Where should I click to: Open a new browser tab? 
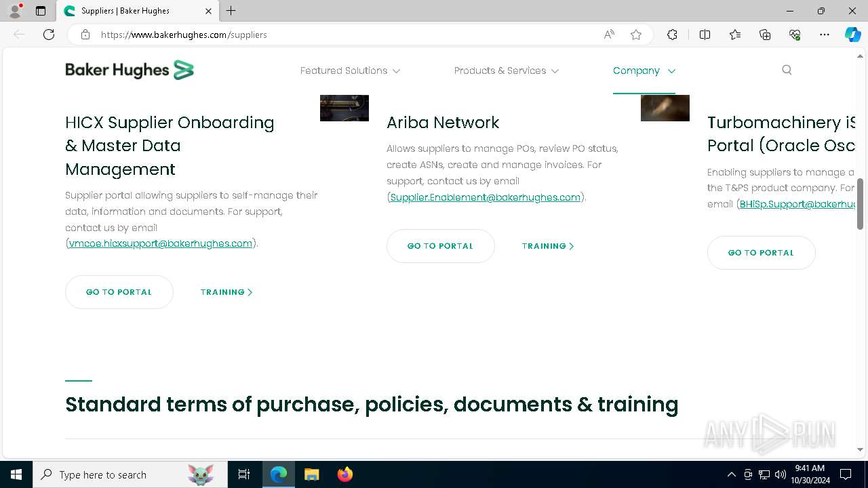[231, 11]
